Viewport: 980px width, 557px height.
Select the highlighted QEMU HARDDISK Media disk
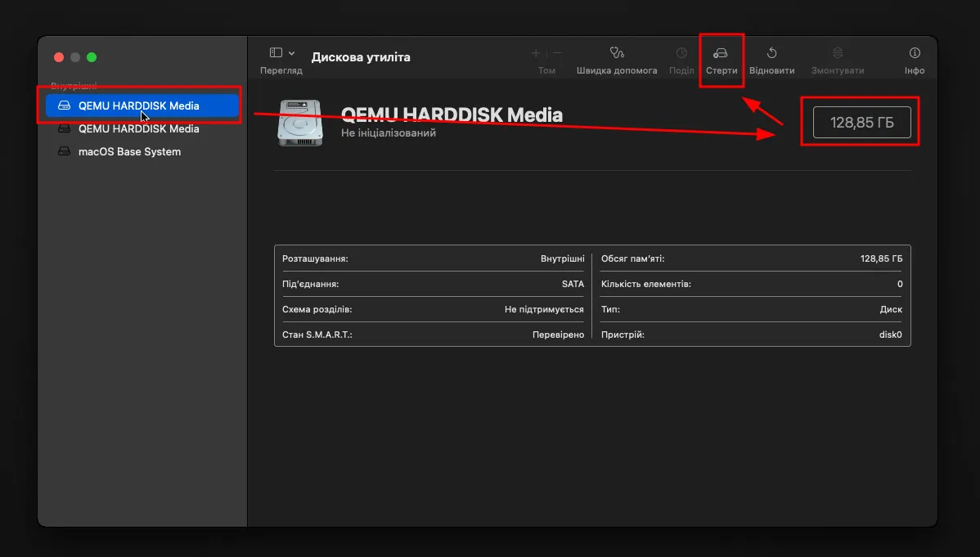pos(142,106)
